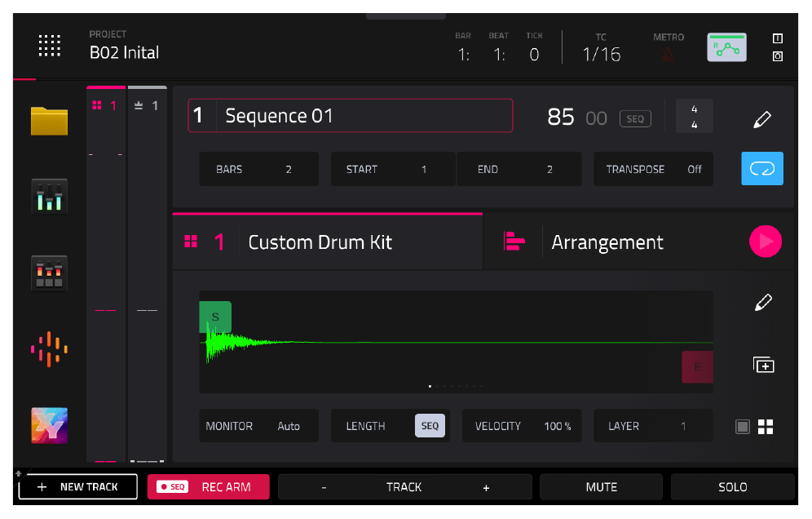Screen dimensions: 812x519
Task: Click the snapshot icon below the split view icon
Action: click(x=777, y=56)
